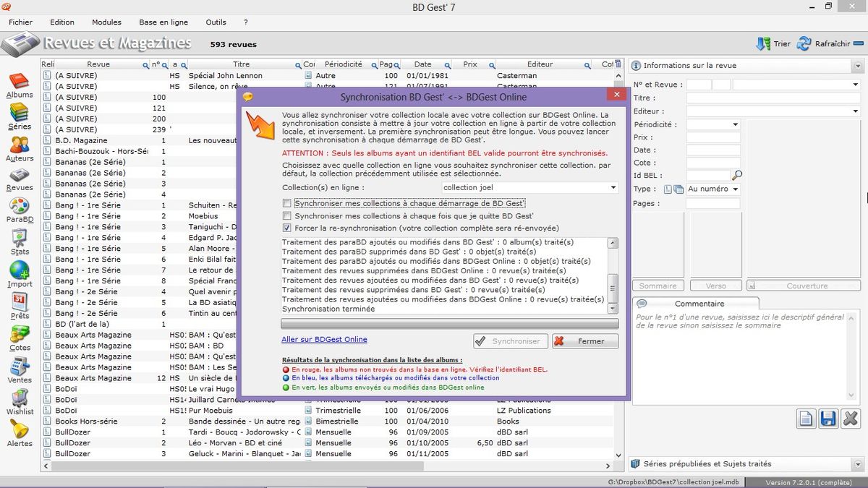Show the Stats sidebar icon
The height and width of the screenshot is (488, 868).
pyautogui.click(x=20, y=240)
